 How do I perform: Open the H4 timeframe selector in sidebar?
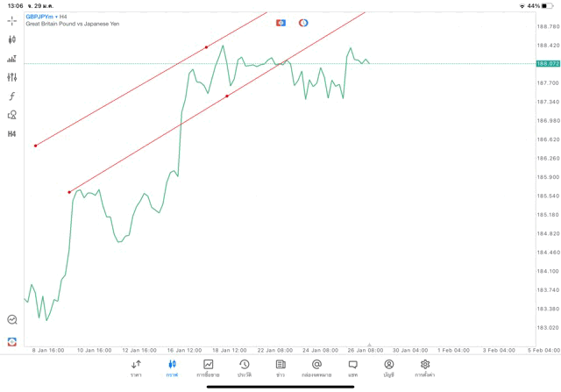click(x=12, y=134)
